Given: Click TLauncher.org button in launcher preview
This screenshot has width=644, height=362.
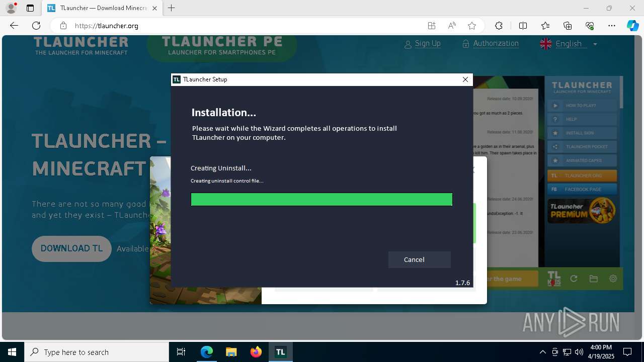Looking at the screenshot, I should 582,176.
